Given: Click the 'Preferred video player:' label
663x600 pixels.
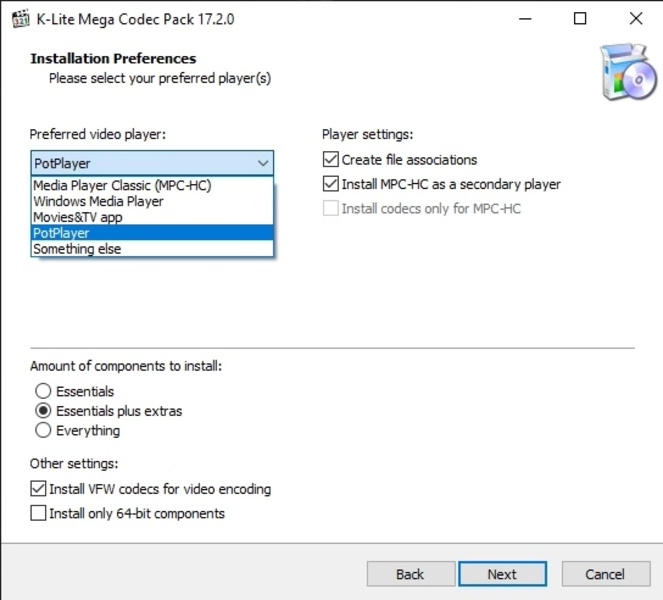Looking at the screenshot, I should pyautogui.click(x=98, y=134).
